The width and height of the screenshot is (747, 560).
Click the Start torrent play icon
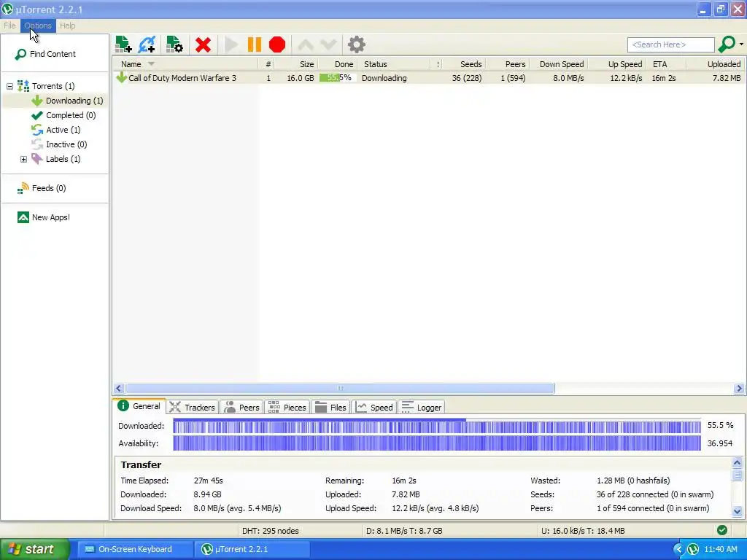(231, 44)
